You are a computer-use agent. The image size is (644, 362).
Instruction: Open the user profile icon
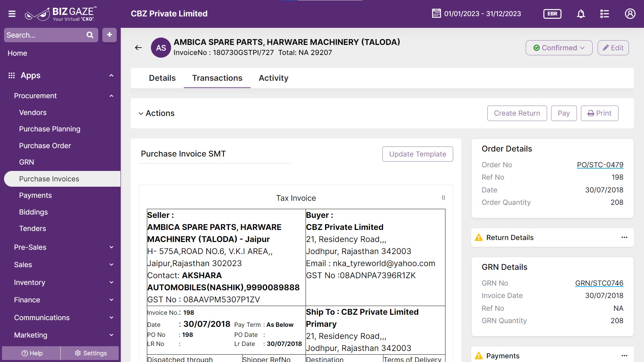[x=630, y=14]
